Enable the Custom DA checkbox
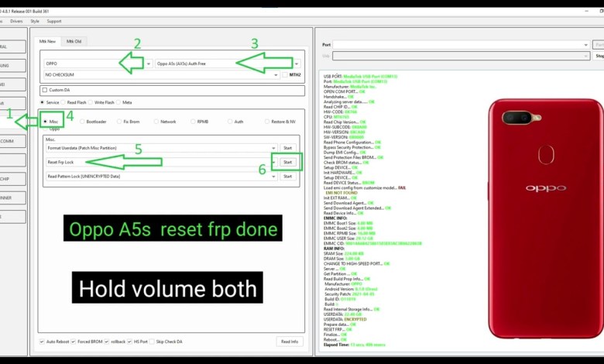This screenshot has width=604, height=364. [x=45, y=90]
